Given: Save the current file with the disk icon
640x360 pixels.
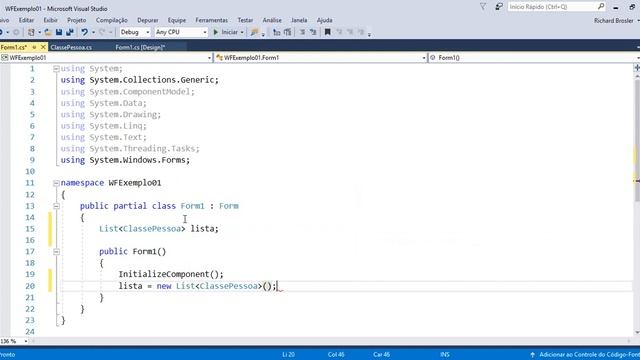Looking at the screenshot, I should (x=59, y=32).
